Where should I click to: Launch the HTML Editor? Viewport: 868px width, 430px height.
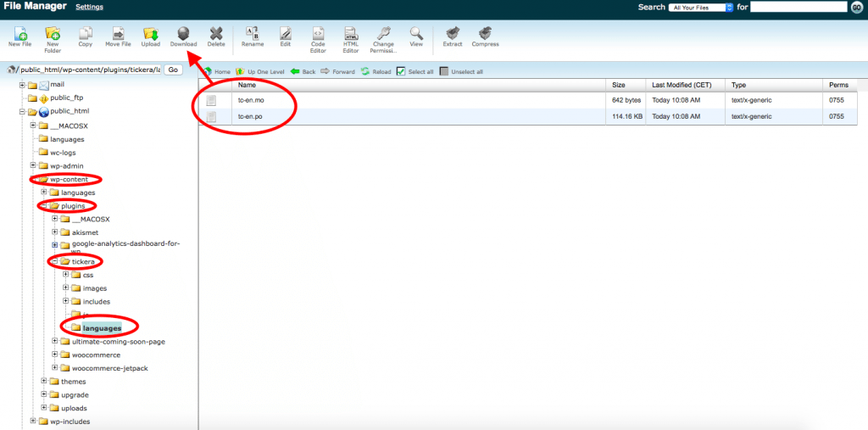[x=351, y=39]
